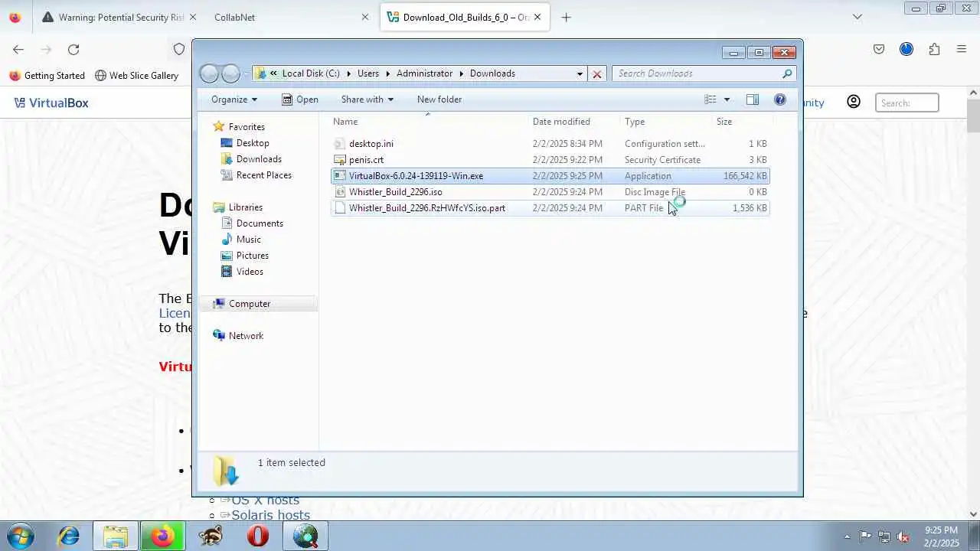Screen dimensions: 980x551
Task: Click the address bar stop/refresh X button
Action: tap(597, 73)
